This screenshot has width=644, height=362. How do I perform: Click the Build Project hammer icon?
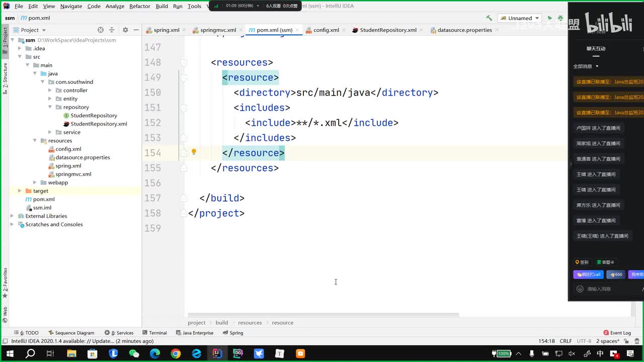489,18
